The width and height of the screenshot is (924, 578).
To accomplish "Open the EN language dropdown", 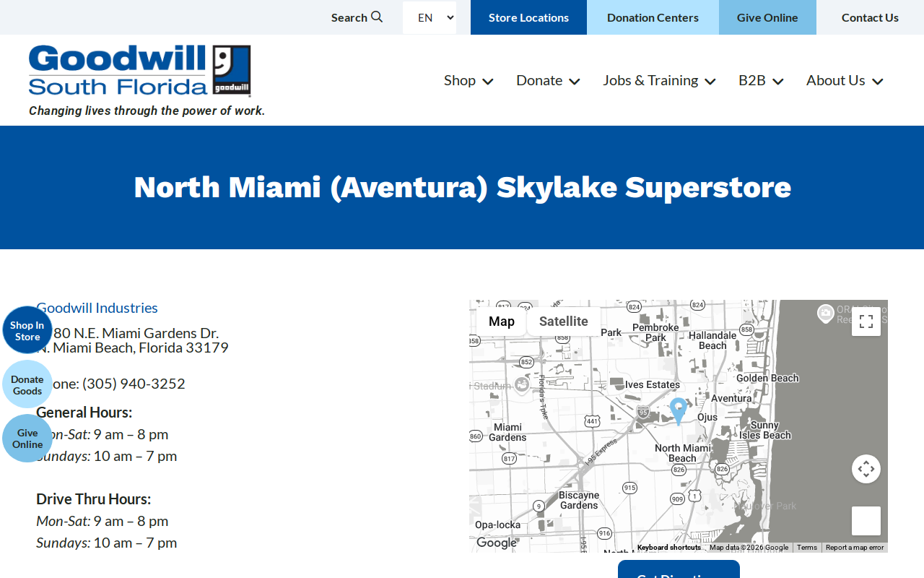I will pyautogui.click(x=430, y=17).
